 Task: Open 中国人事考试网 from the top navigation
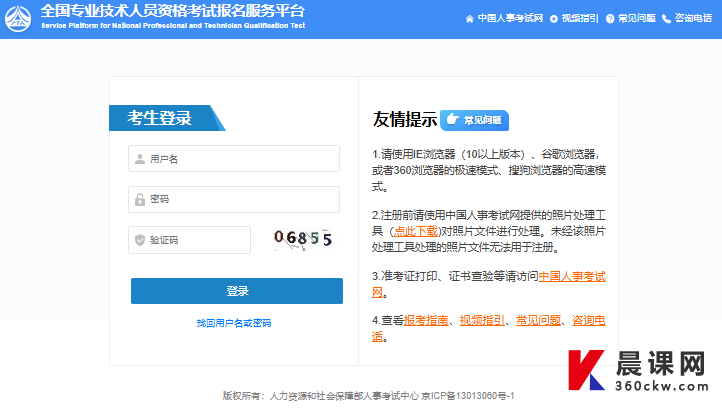click(x=510, y=18)
